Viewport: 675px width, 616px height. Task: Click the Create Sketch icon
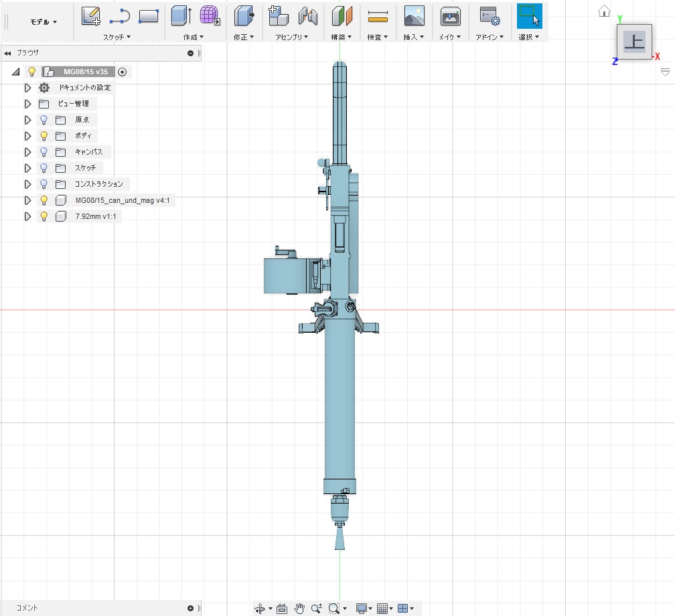pyautogui.click(x=91, y=15)
